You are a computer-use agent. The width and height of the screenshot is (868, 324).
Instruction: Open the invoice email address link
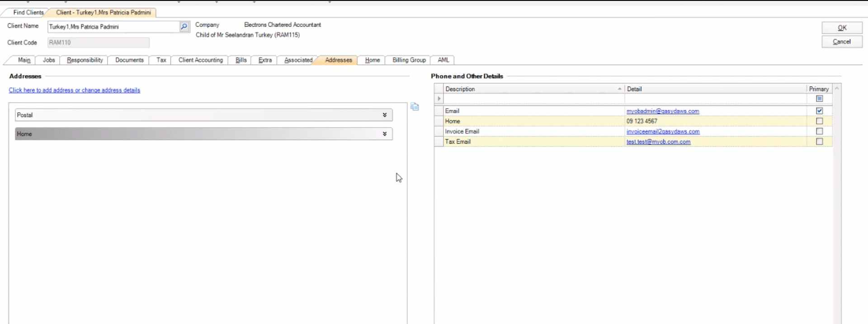[663, 132]
